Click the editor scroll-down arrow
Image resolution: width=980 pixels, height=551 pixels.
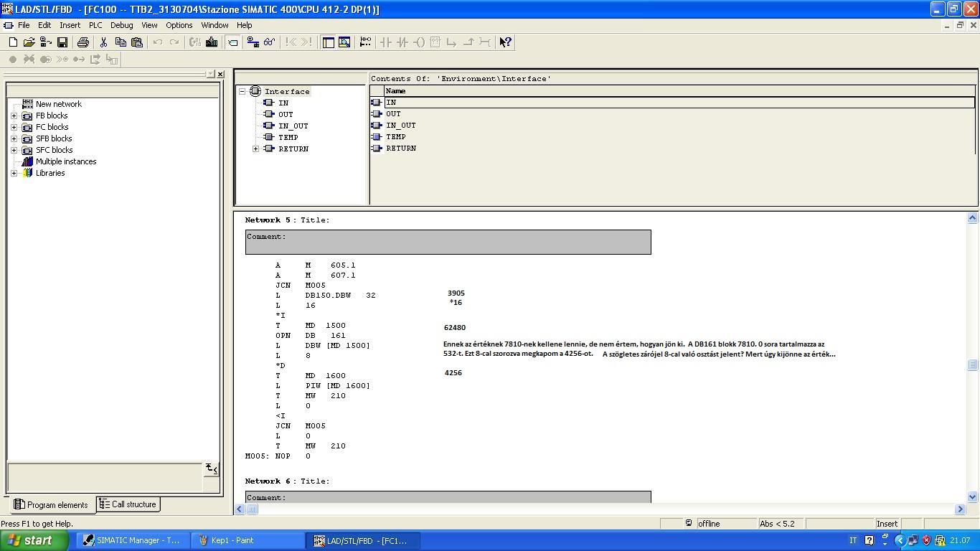click(x=972, y=496)
